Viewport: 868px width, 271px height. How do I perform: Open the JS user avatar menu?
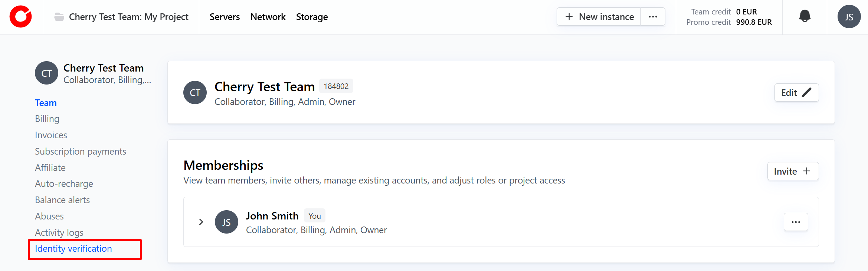(x=849, y=17)
